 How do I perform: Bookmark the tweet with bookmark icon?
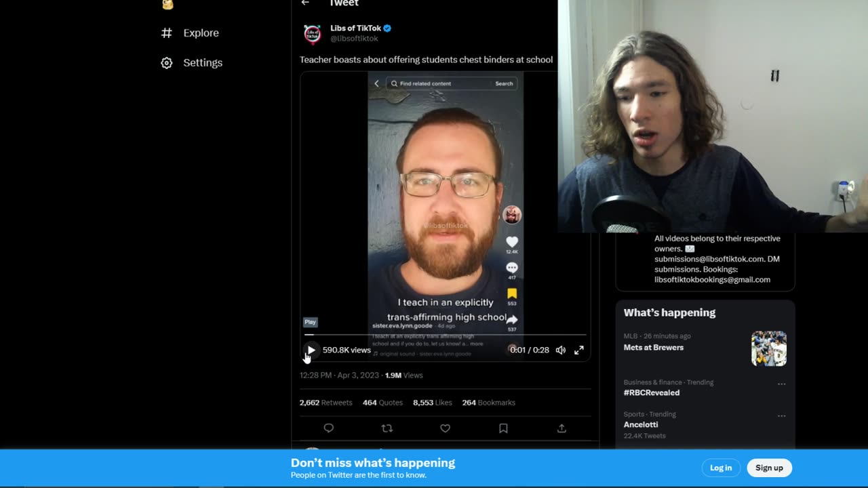(503, 428)
